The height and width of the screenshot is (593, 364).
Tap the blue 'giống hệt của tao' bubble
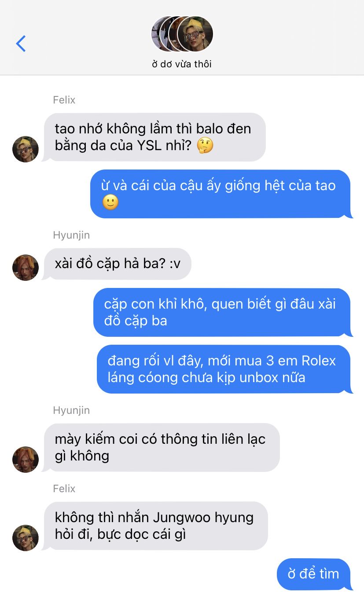coord(221,194)
